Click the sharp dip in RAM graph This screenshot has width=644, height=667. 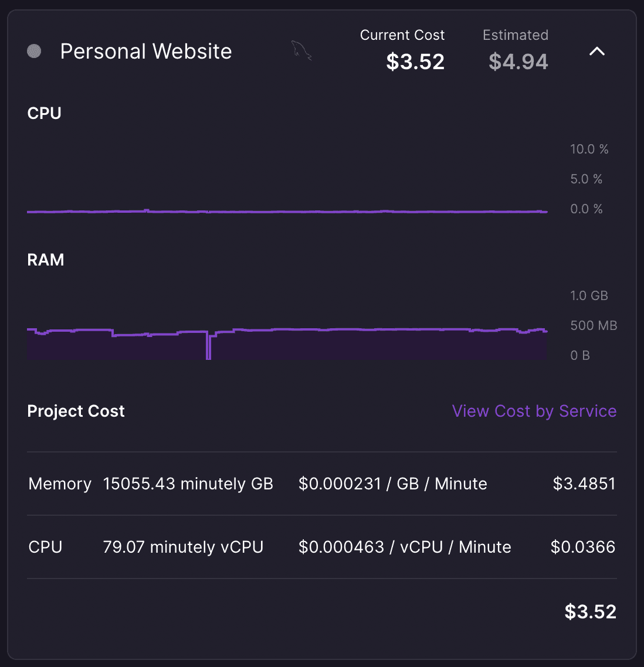tap(209, 345)
